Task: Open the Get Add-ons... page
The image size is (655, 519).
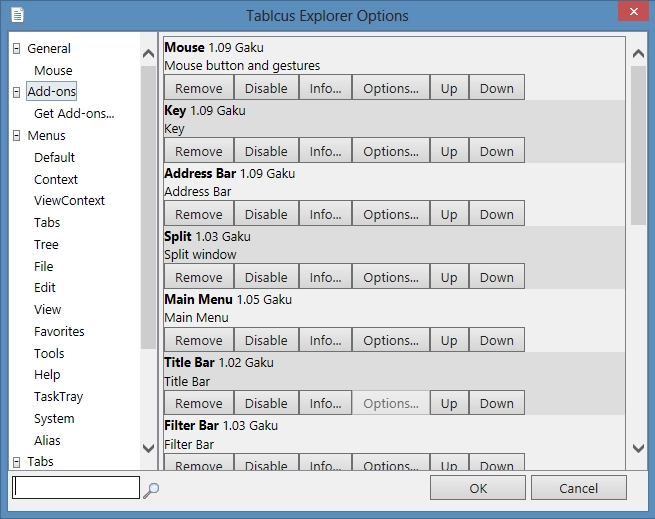Action: pos(74,114)
